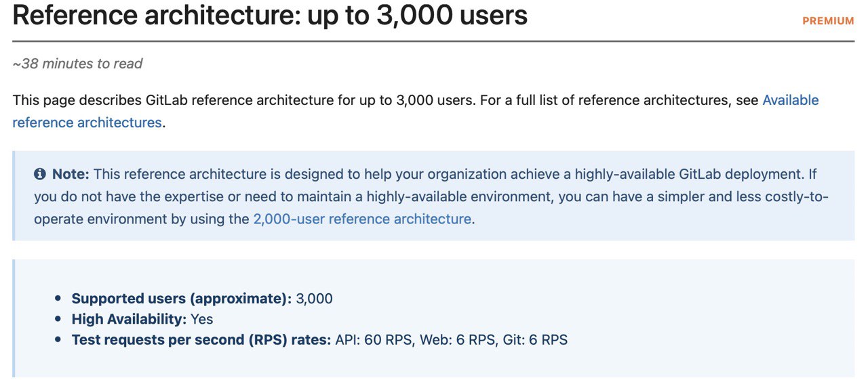This screenshot has height=384, width=868.
Task: Click the sentence starting This page describes GitLab
Action: pyautogui.click(x=244, y=100)
